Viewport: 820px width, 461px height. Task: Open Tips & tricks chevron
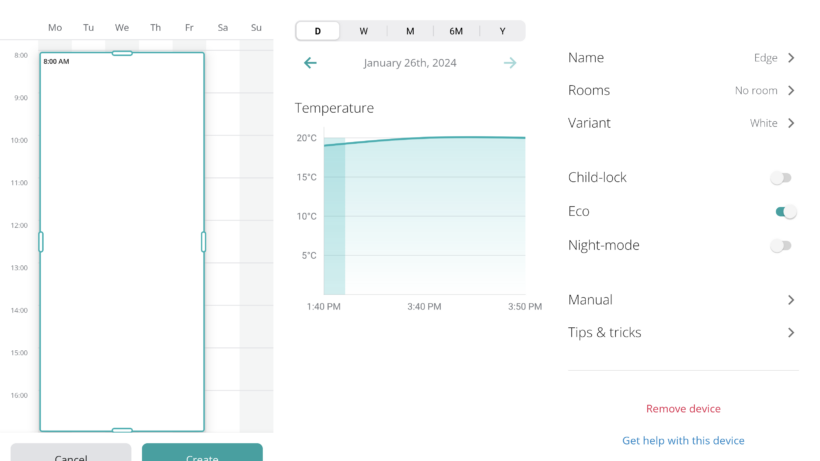tap(791, 332)
